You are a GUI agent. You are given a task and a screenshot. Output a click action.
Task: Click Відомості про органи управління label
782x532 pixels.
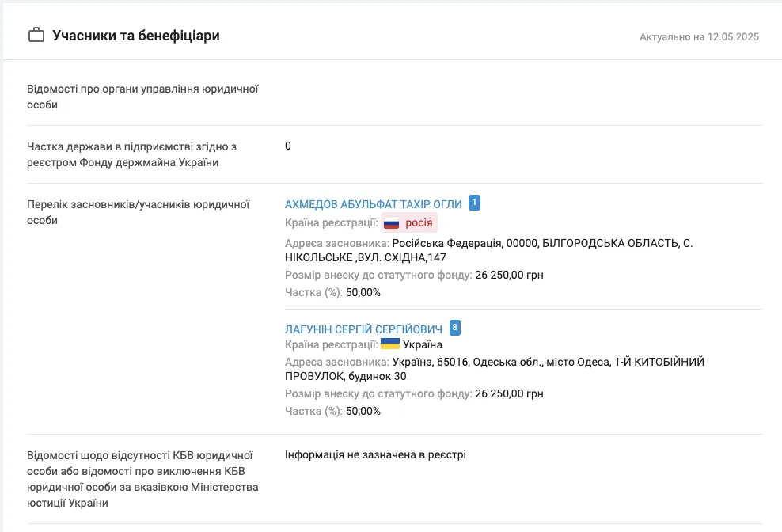coord(142,97)
